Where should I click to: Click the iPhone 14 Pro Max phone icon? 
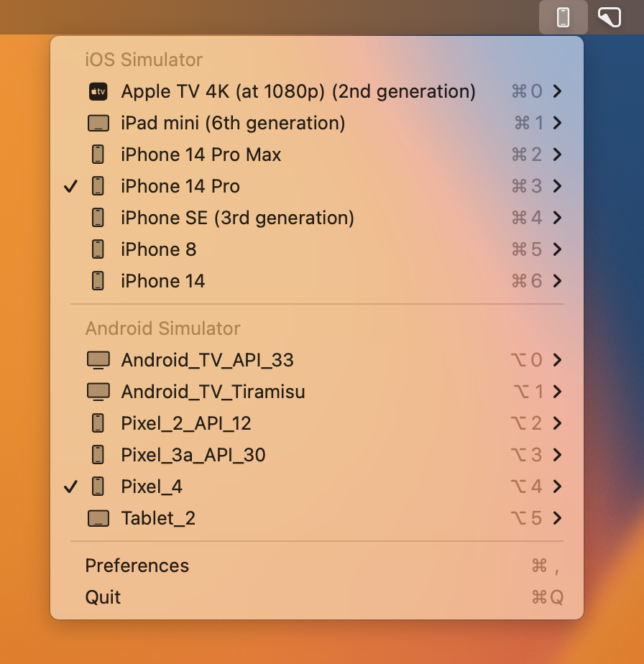pos(98,155)
